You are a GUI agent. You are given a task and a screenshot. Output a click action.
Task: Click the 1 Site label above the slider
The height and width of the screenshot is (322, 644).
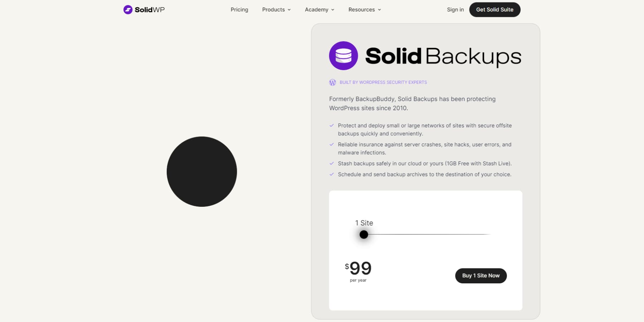pyautogui.click(x=364, y=223)
